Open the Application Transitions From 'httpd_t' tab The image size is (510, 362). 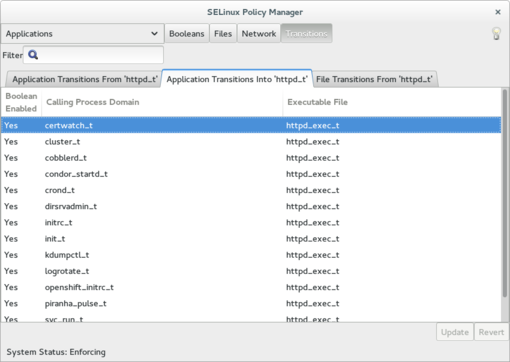coord(84,79)
